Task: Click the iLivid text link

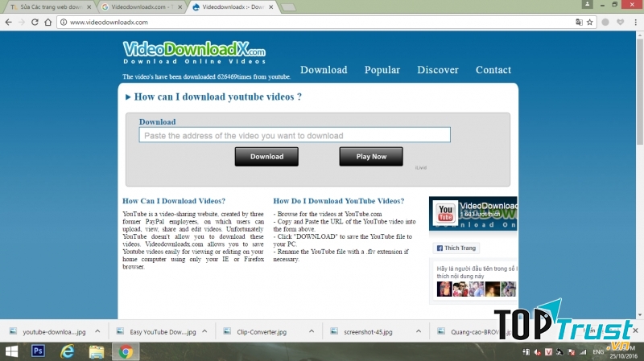Action: (x=420, y=168)
